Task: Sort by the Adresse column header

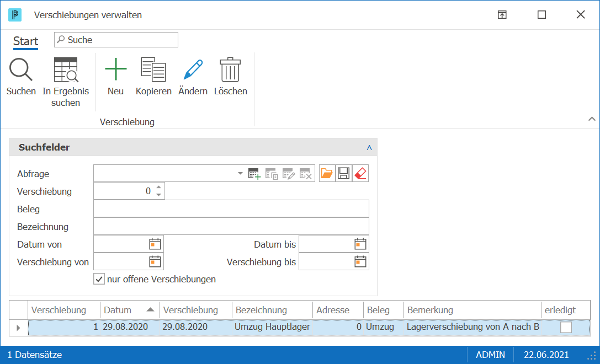Action: [338, 310]
